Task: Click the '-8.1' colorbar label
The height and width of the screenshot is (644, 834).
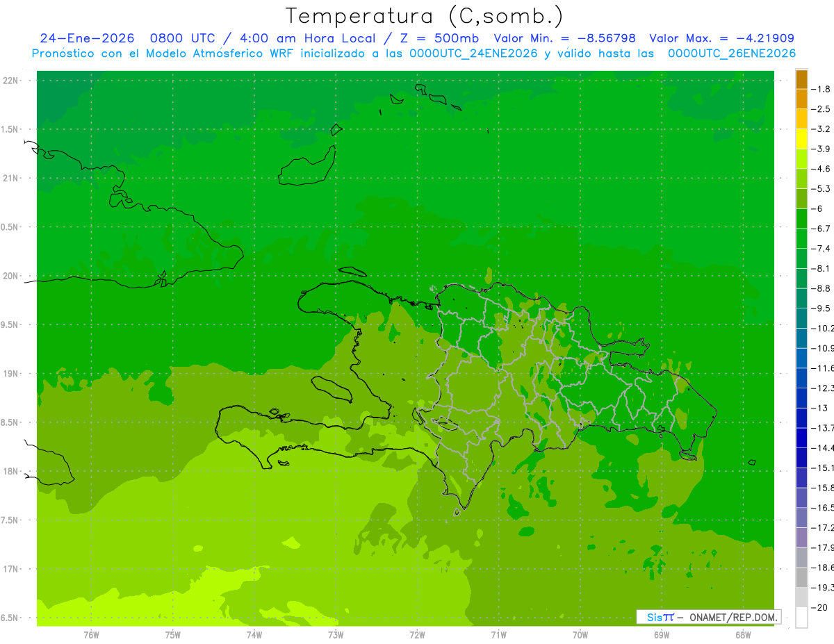Action: pyautogui.click(x=821, y=268)
